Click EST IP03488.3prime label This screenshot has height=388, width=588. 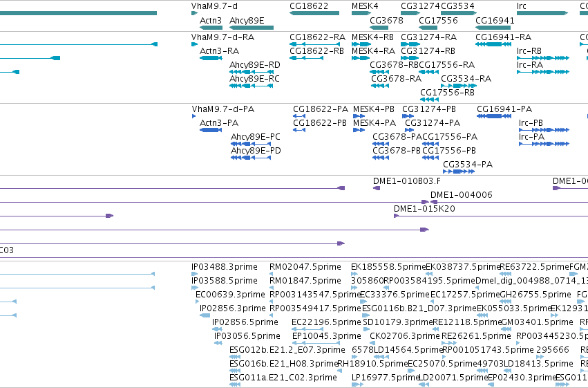click(x=225, y=267)
